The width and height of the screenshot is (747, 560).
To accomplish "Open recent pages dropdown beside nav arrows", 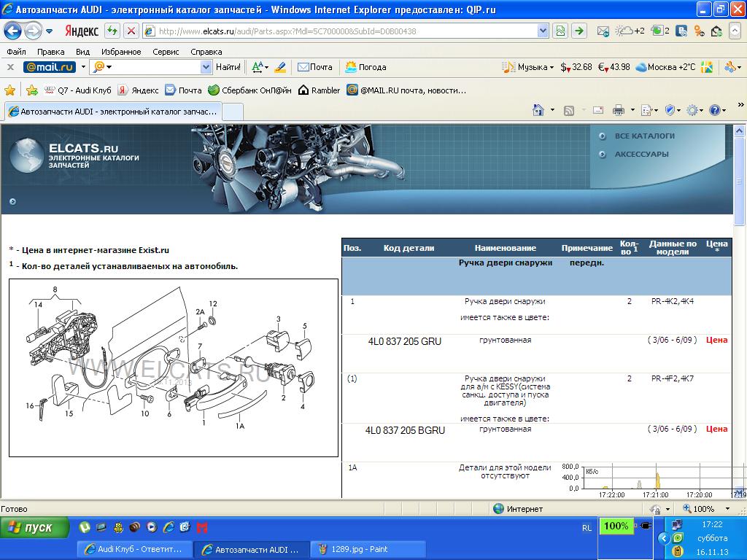I will (x=49, y=31).
